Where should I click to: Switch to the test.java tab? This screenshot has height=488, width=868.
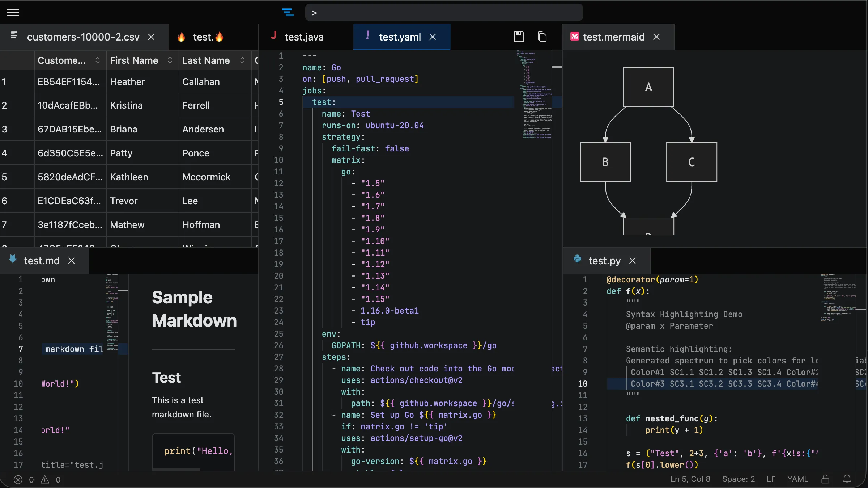[304, 37]
